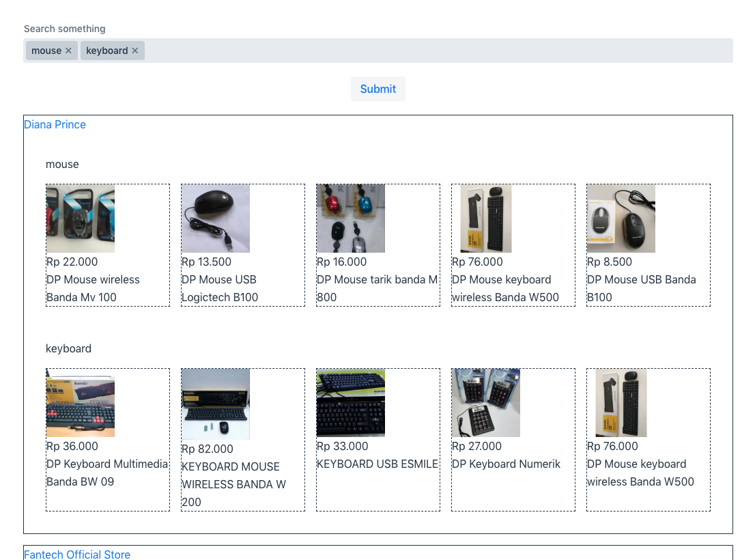Viewport: 755px width, 560px height.
Task: Click the DP Keyboard Multimedia Banda BW 09 title
Action: pos(107,473)
